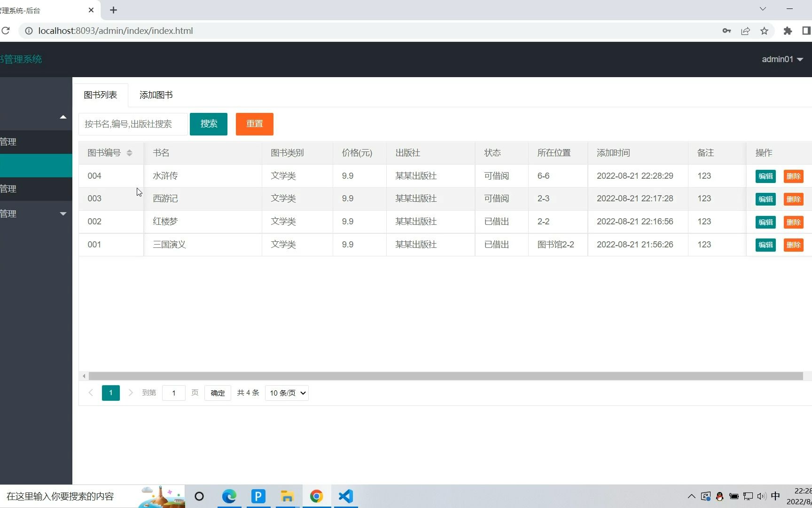812x508 pixels.
Task: Click the share page icon
Action: coord(745,31)
